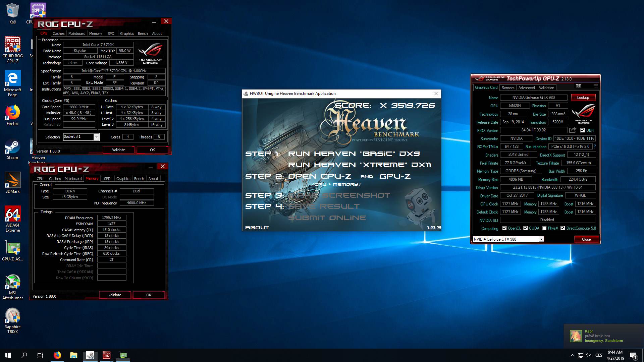Open the Validation tab in GPU-Z
This screenshot has height=362, width=644.
click(546, 88)
